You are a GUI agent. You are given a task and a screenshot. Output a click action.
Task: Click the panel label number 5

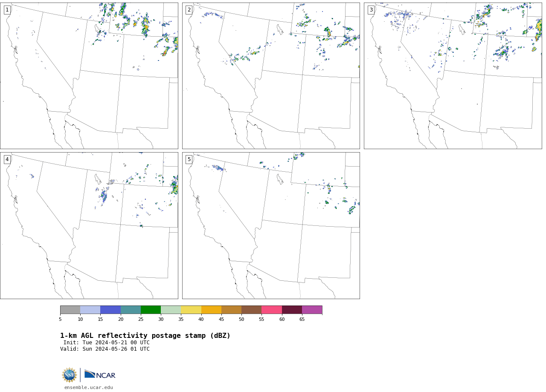coord(189,159)
